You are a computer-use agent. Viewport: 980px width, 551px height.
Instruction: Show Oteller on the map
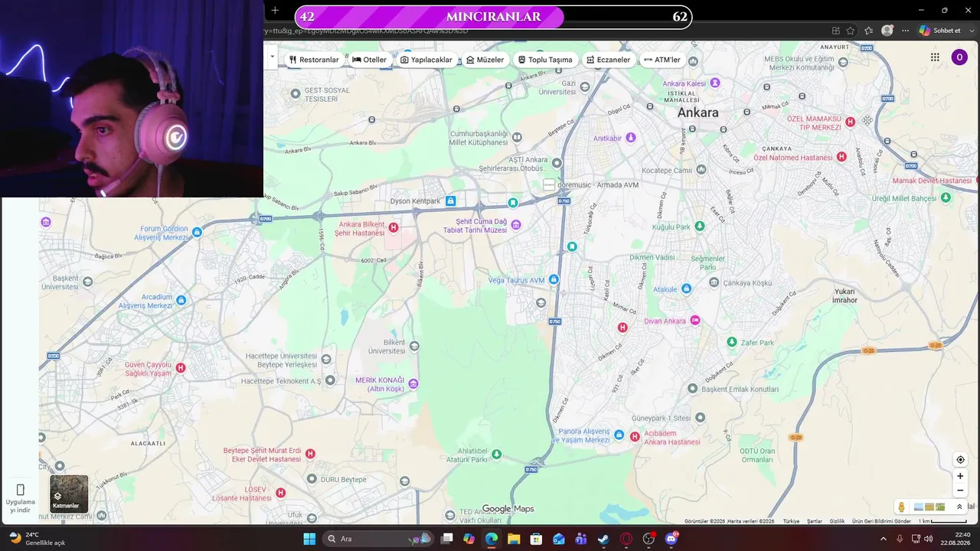369,60
